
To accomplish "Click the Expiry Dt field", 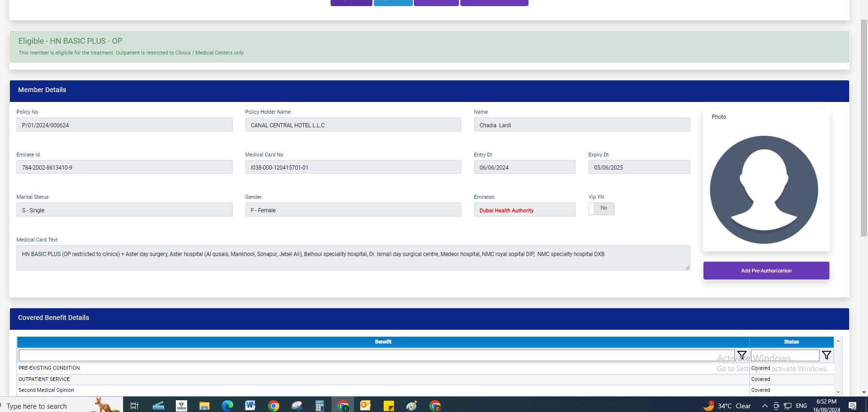I will click(639, 167).
